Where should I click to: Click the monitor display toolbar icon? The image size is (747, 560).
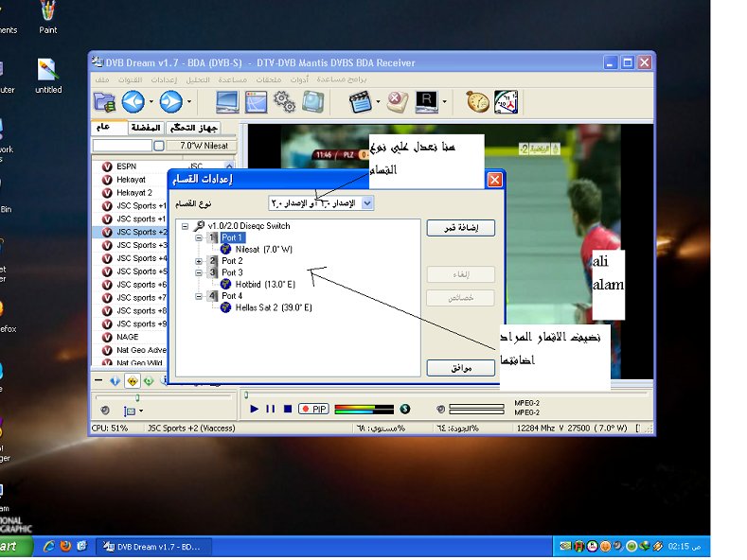(x=227, y=102)
